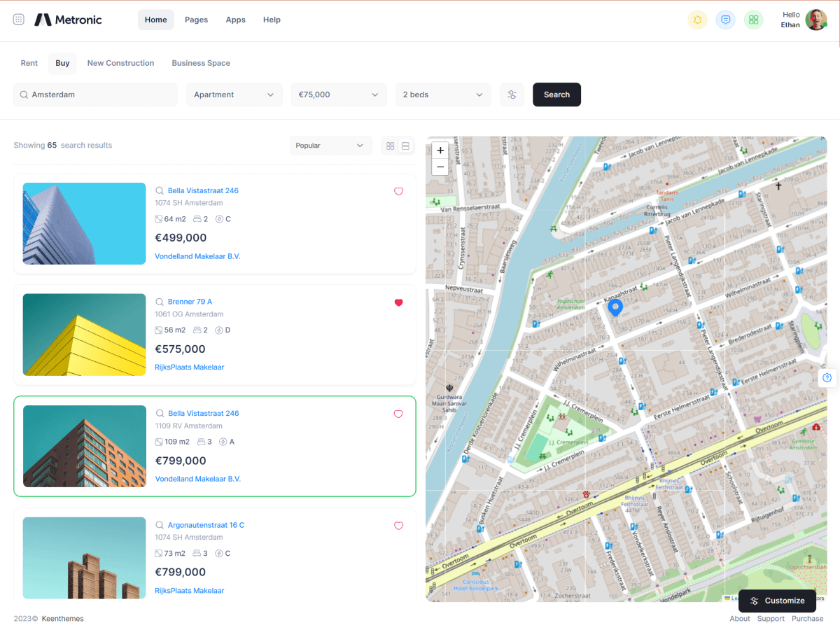The width and height of the screenshot is (840, 630).
Task: Click the Amsterdam location search field
Action: pyautogui.click(x=96, y=94)
